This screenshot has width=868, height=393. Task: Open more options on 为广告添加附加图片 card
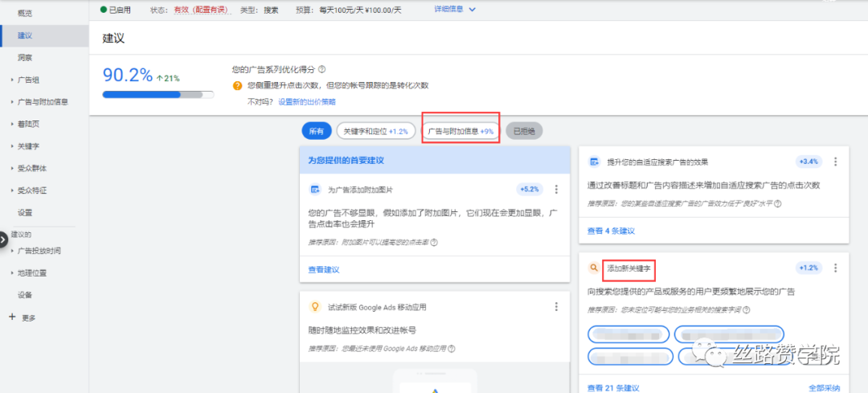pos(556,190)
